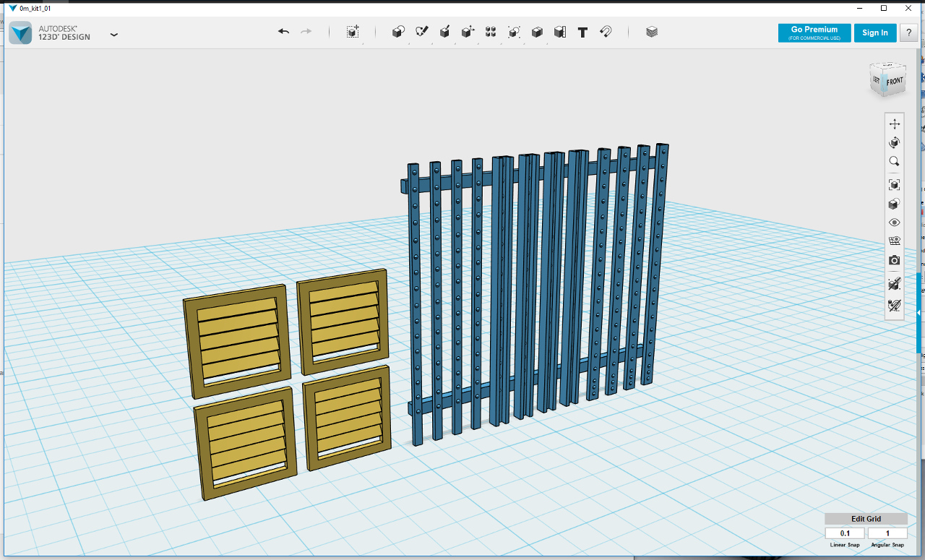Image resolution: width=925 pixels, height=560 pixels.
Task: Click the bottom icon in the navigation bar
Action: 895,306
